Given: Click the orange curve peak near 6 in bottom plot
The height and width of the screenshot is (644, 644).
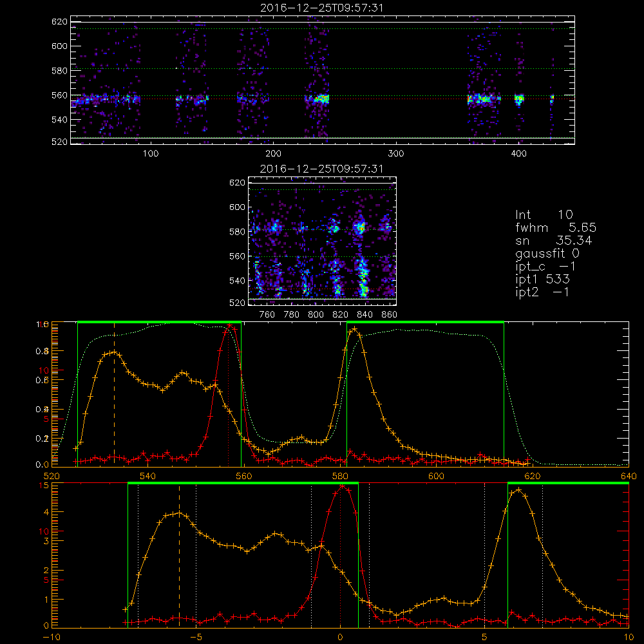Looking at the screenshot, I should (x=518, y=490).
